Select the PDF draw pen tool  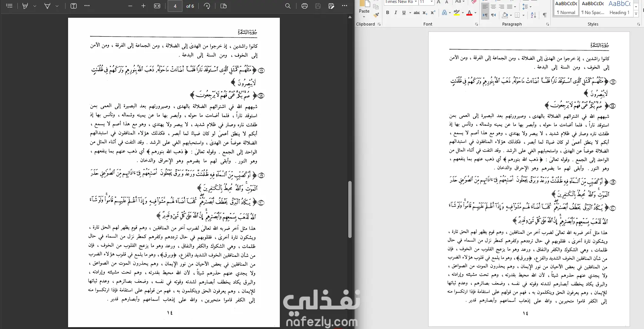[47, 6]
